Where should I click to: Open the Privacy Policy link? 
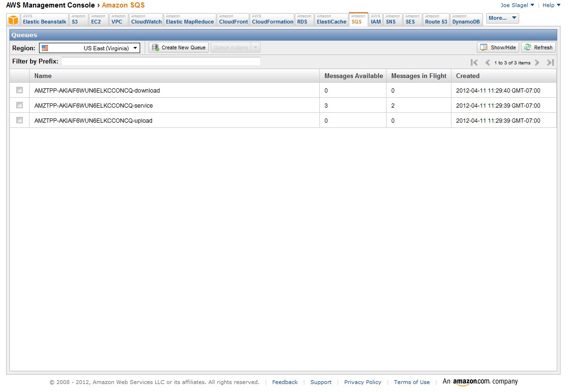[x=363, y=382]
